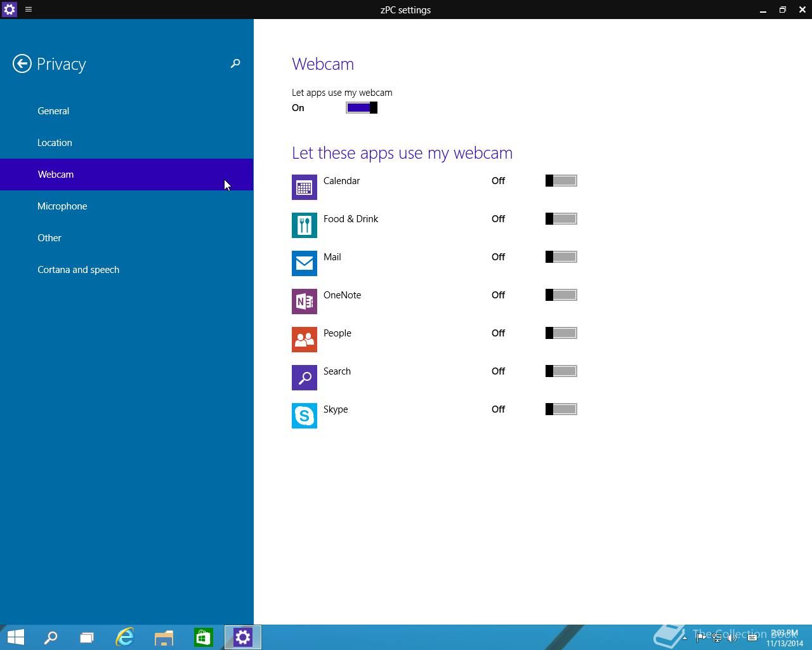This screenshot has width=812, height=650.
Task: Click the Calendar app name
Action: pos(341,181)
